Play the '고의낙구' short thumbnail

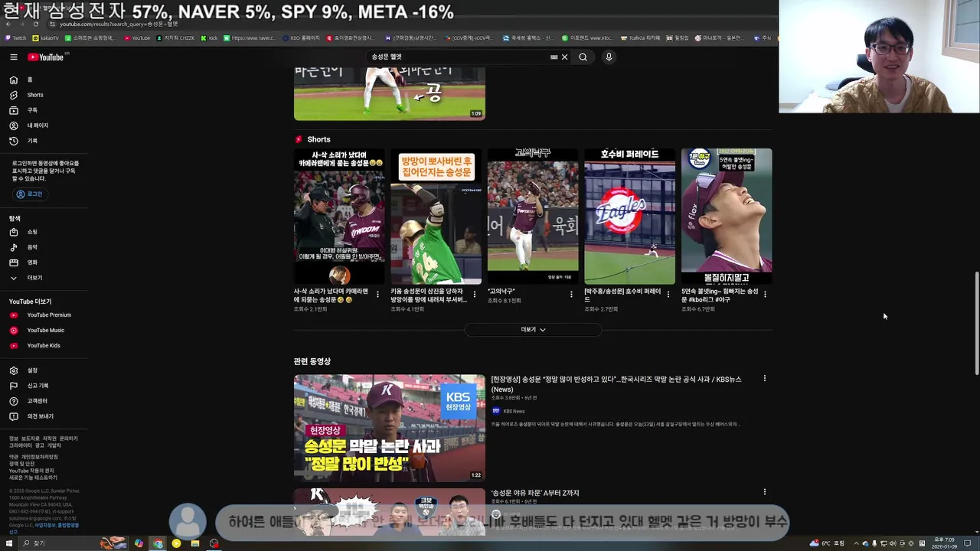[x=533, y=217]
